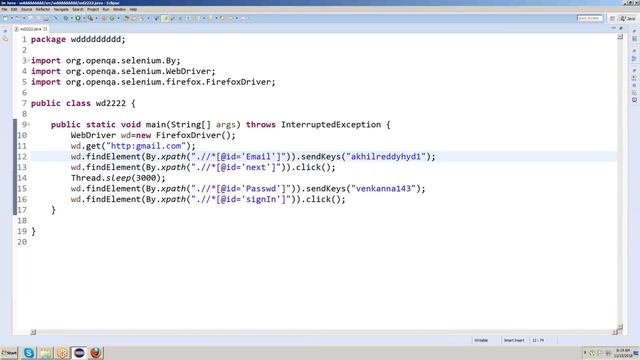The height and width of the screenshot is (360, 640).
Task: Select the wd2222.java editor tab
Action: 30,29
